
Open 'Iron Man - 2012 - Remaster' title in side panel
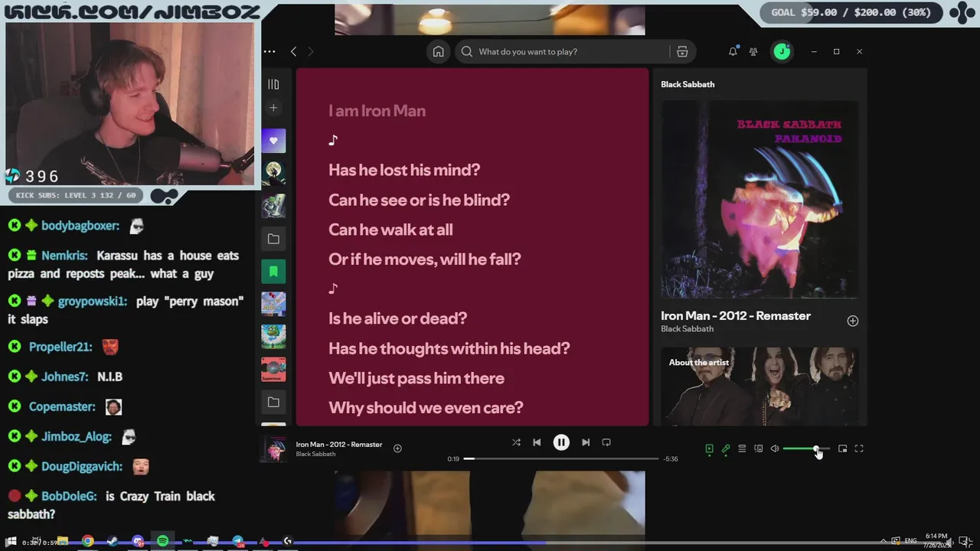click(736, 315)
